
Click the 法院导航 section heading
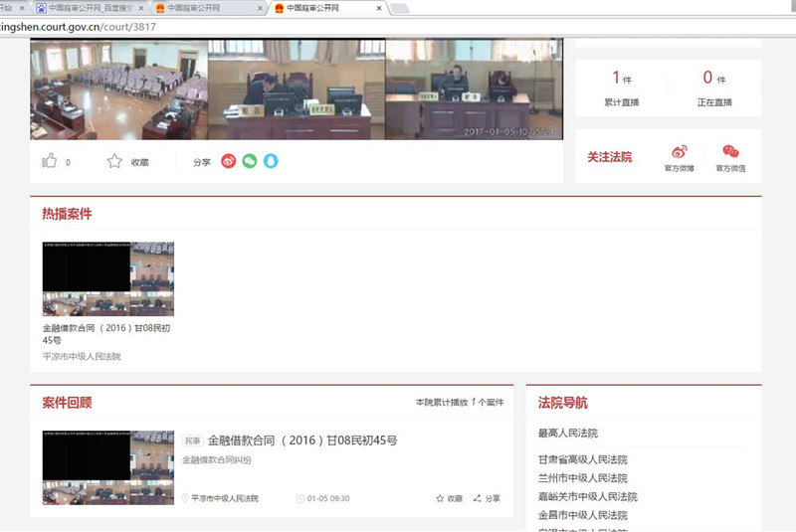563,403
